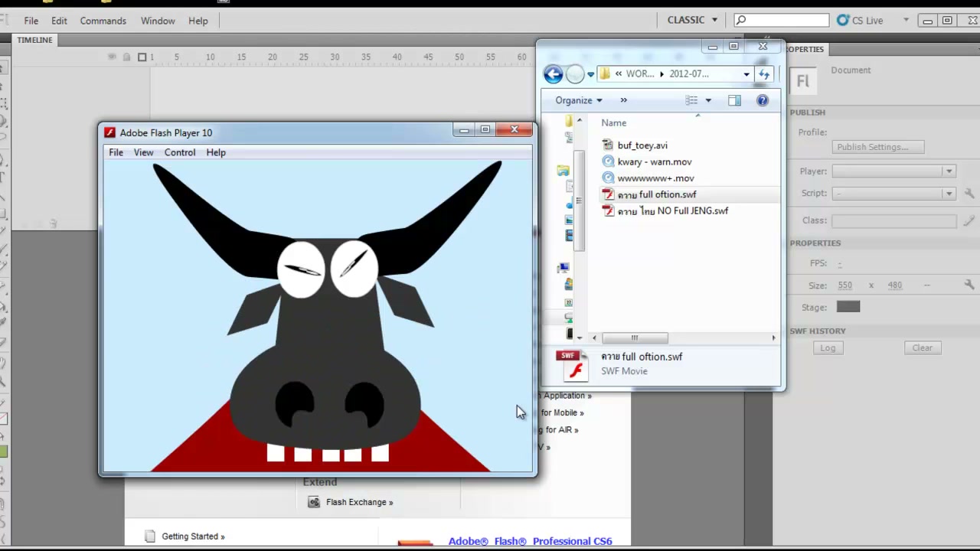The image size is (980, 551).
Task: Click the buf_toey.avi file icon
Action: (x=608, y=145)
